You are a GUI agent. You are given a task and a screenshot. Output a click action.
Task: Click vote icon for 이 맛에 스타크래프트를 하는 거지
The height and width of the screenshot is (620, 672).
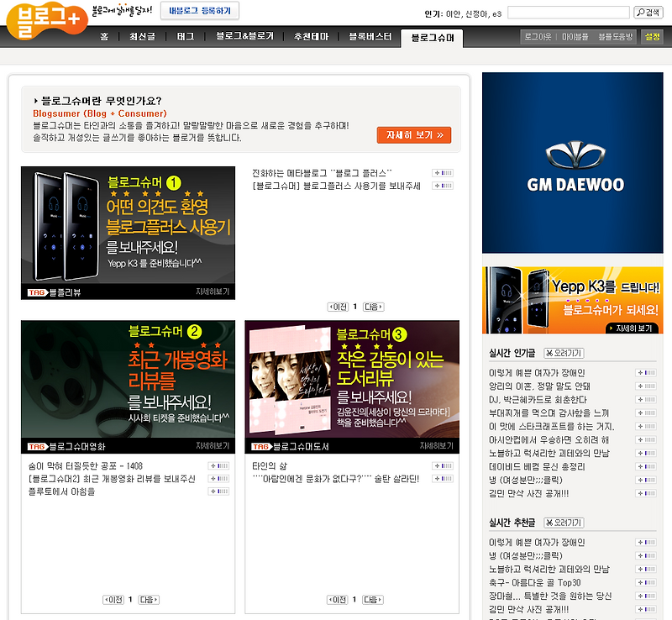[x=646, y=426]
